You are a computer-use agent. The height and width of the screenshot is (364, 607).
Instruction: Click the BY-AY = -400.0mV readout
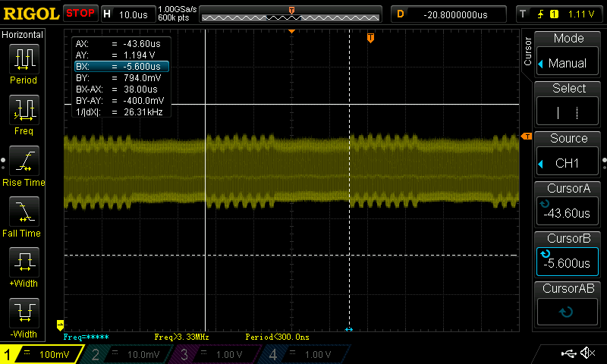121,101
